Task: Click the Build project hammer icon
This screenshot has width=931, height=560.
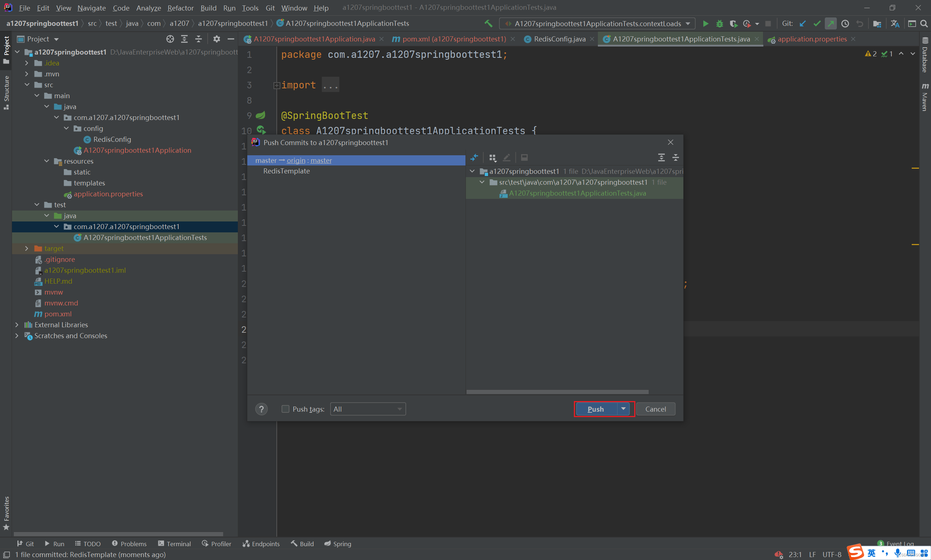Action: click(488, 23)
